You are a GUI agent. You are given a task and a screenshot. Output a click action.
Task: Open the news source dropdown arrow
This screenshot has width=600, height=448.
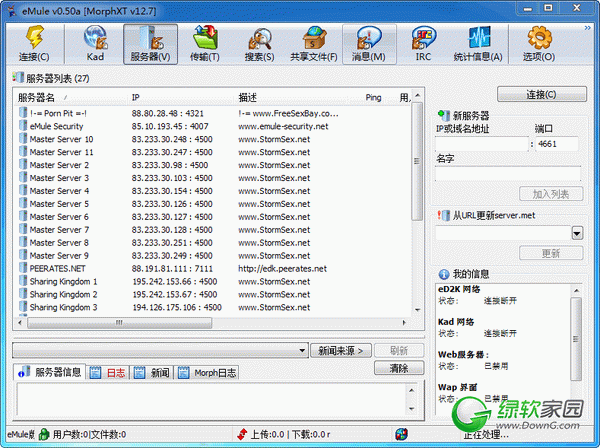click(302, 350)
